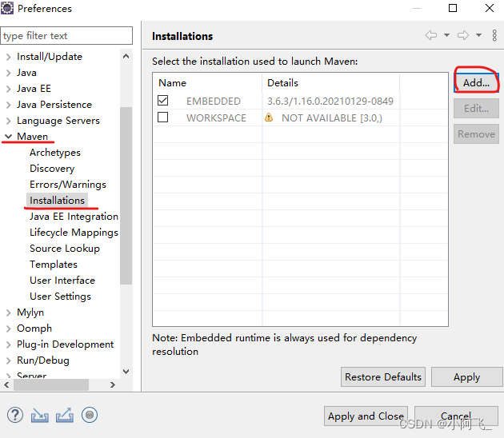The width and height of the screenshot is (504, 438).
Task: Expand the Plug-in Development tree node
Action: (8, 344)
